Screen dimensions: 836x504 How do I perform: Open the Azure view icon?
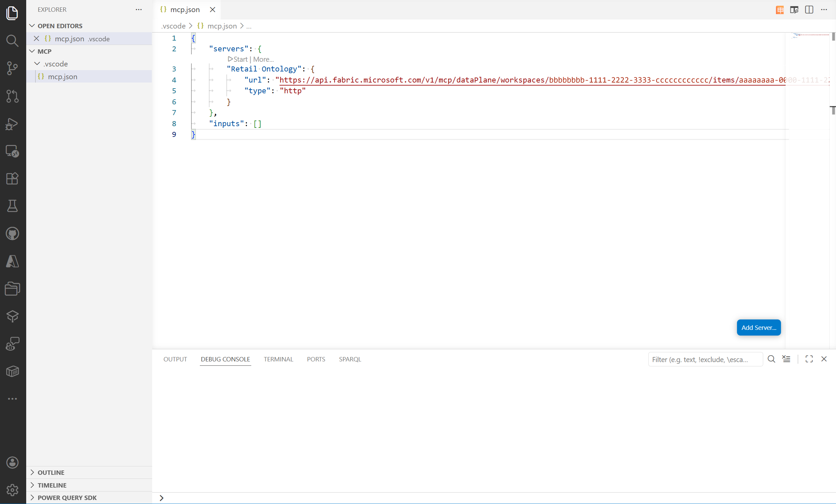[12, 261]
